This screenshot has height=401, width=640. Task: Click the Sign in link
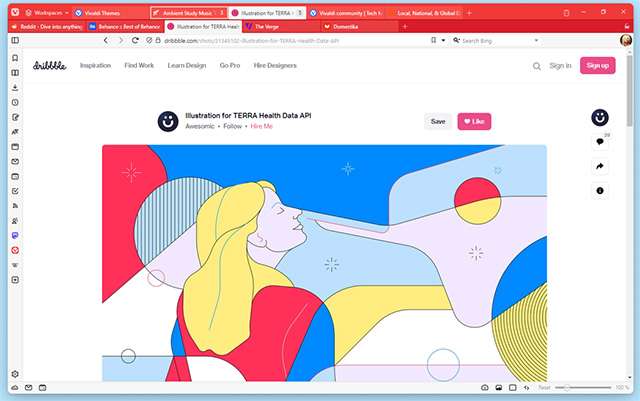tap(560, 65)
